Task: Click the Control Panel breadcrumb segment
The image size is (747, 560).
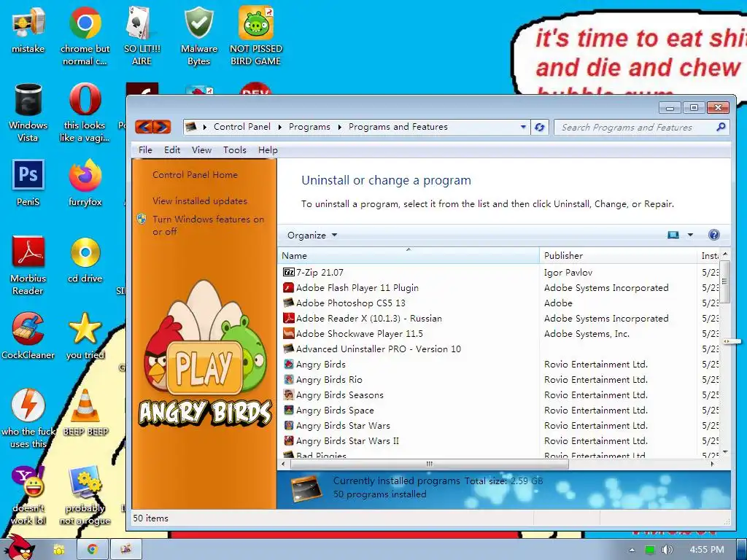Action: point(242,127)
